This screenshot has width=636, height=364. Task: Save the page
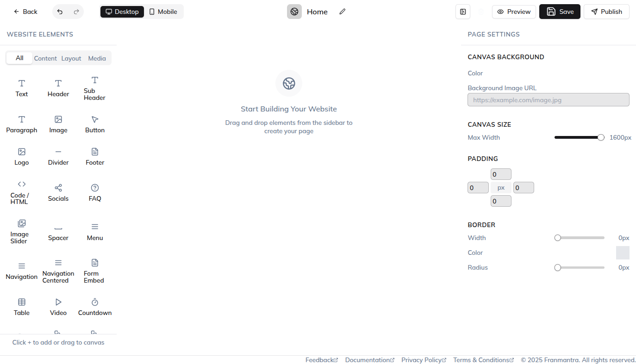coord(560,12)
